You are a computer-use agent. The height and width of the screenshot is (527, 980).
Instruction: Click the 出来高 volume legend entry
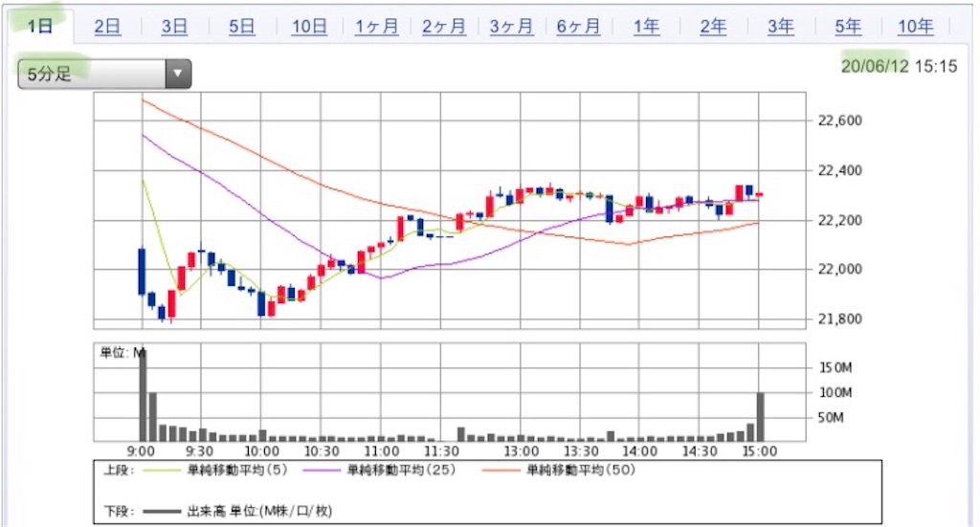click(x=259, y=512)
